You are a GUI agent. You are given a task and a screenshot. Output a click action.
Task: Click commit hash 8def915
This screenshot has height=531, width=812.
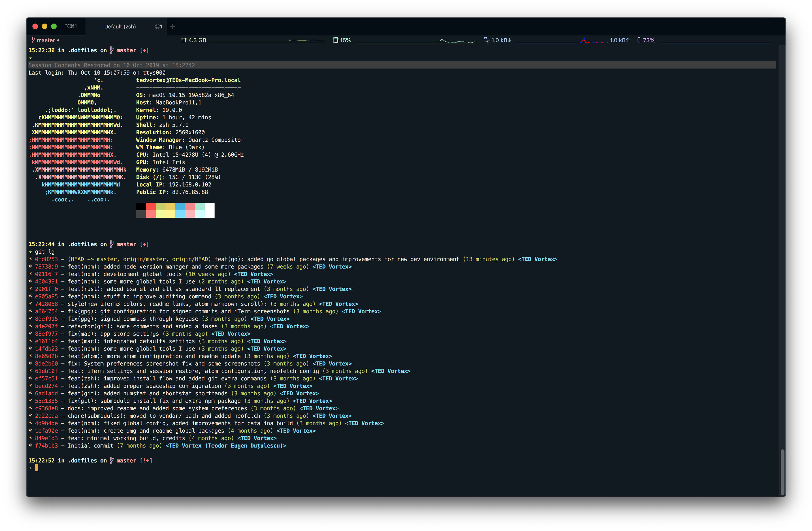[46, 319]
